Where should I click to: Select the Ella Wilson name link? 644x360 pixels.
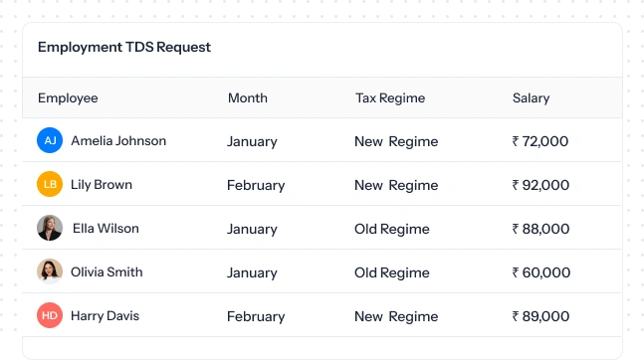click(x=106, y=229)
